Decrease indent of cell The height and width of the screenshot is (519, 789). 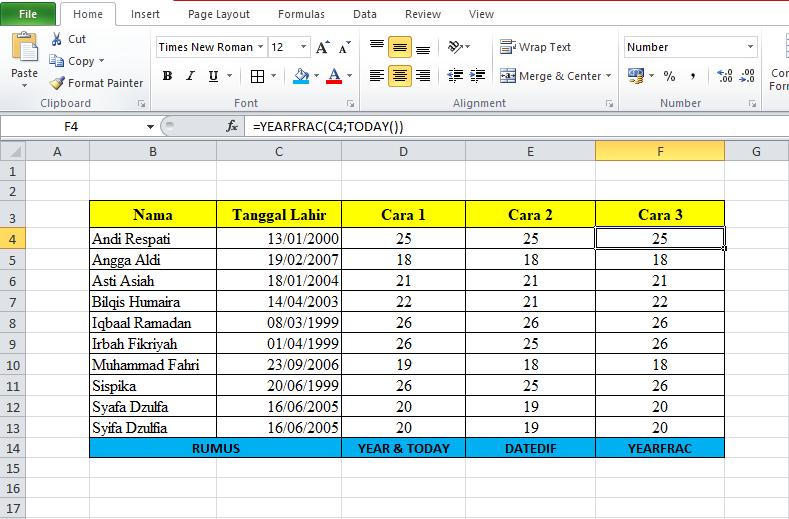[455, 76]
